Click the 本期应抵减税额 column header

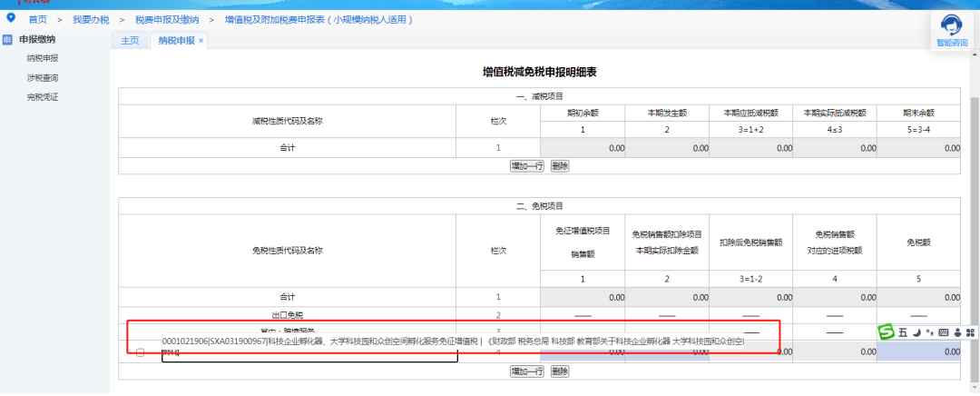750,114
